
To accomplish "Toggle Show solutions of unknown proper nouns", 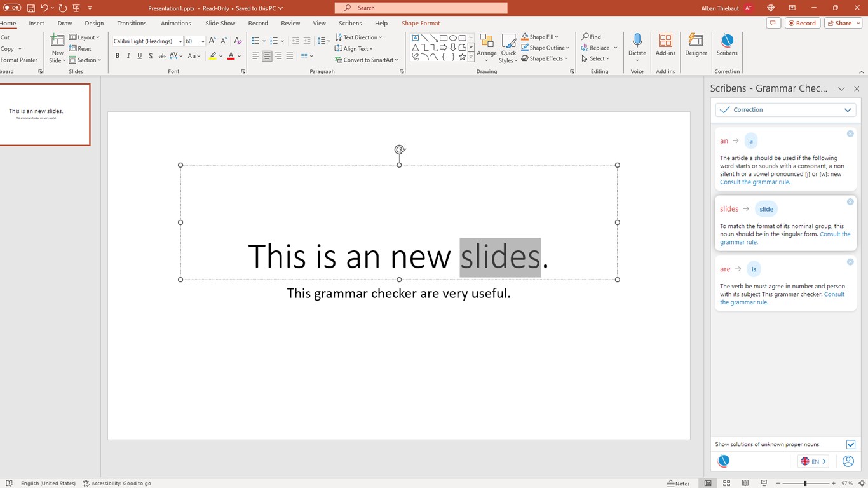I will click(850, 445).
